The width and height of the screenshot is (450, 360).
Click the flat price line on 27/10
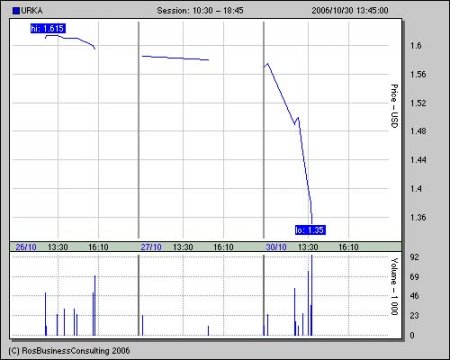coord(175,58)
